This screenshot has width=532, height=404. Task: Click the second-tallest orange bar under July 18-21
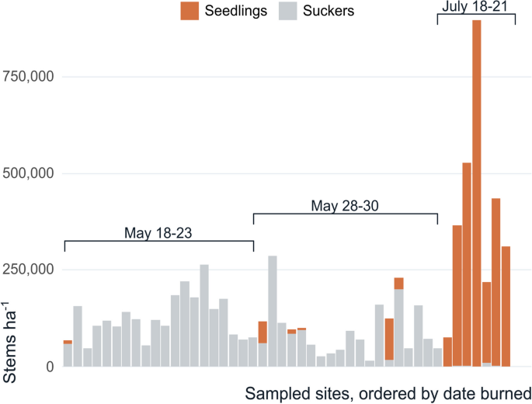tap(467, 264)
